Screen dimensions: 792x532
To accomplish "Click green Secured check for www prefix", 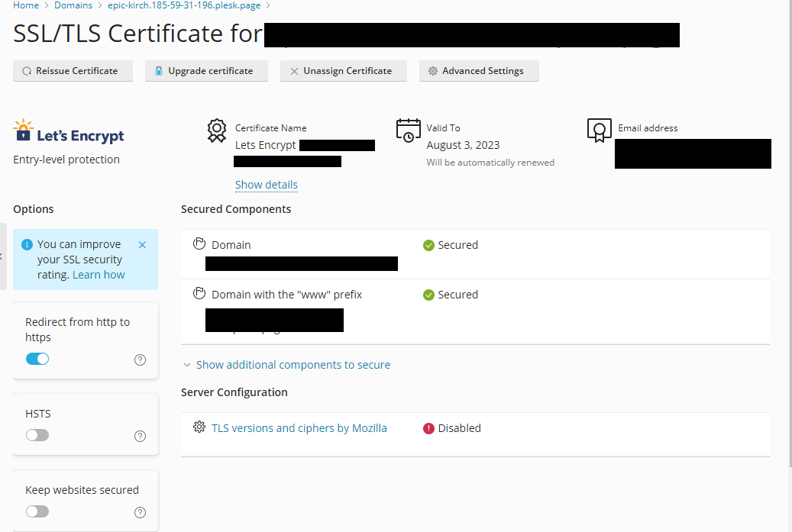I will 428,295.
